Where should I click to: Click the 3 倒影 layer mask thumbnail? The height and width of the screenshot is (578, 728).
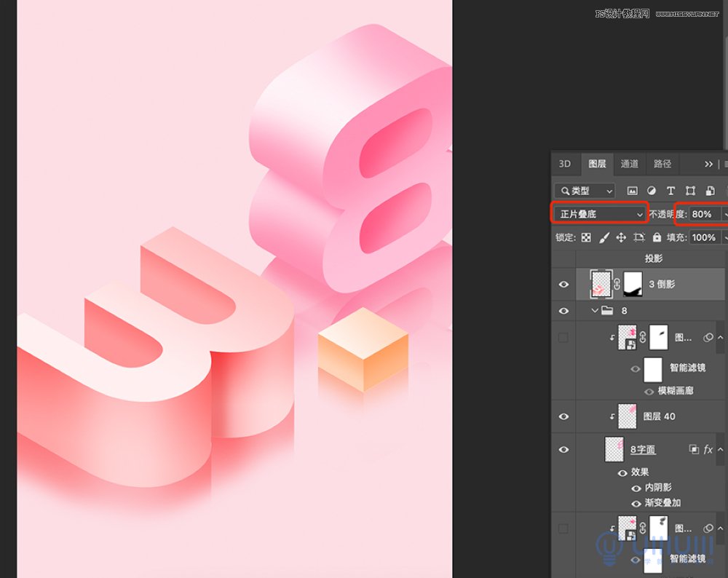633,284
